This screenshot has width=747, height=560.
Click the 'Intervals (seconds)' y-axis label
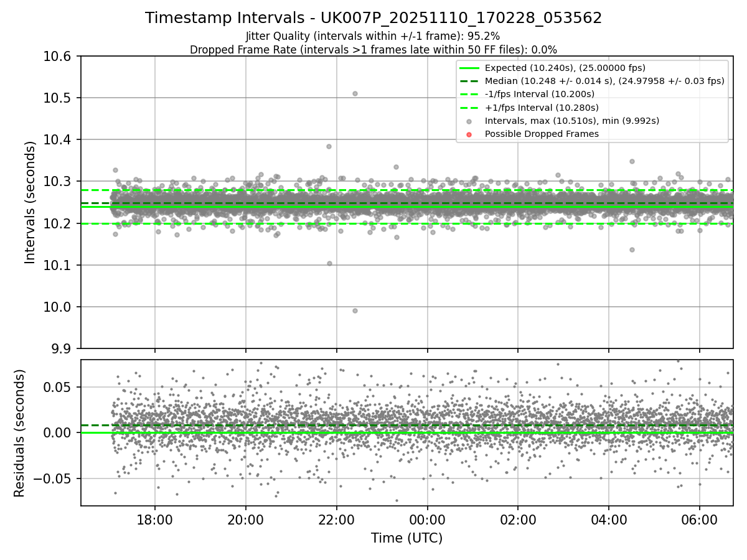[31, 202]
